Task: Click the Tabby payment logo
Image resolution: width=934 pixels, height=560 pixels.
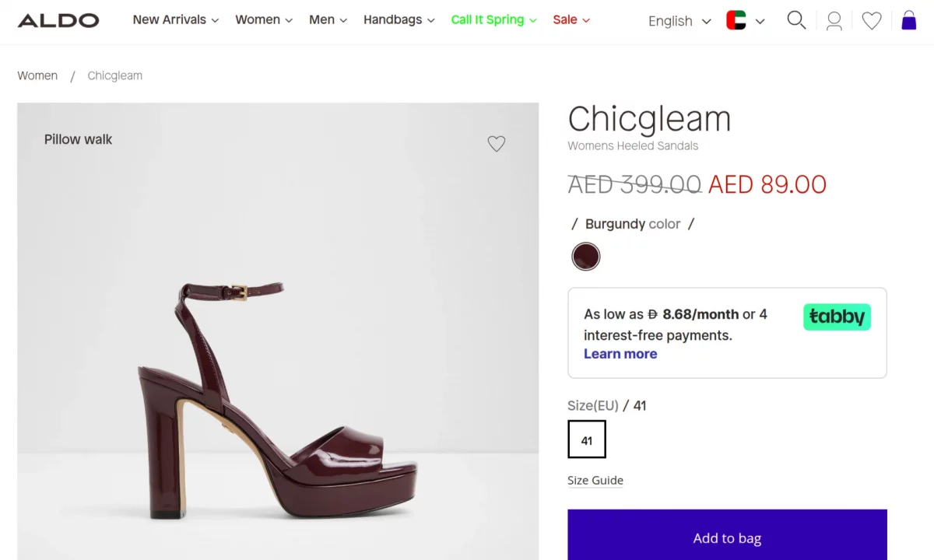Action: (836, 317)
